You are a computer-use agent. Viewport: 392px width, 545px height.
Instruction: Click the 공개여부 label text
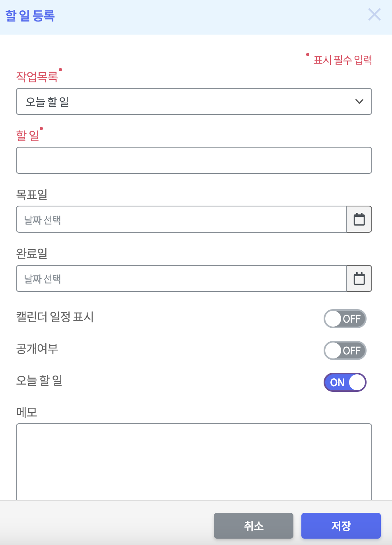coord(37,349)
